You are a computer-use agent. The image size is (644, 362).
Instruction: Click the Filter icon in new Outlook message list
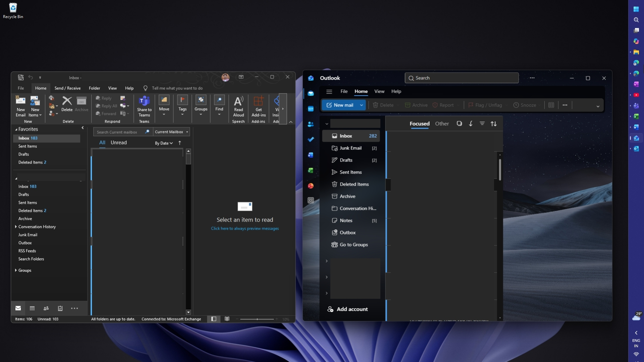point(482,124)
